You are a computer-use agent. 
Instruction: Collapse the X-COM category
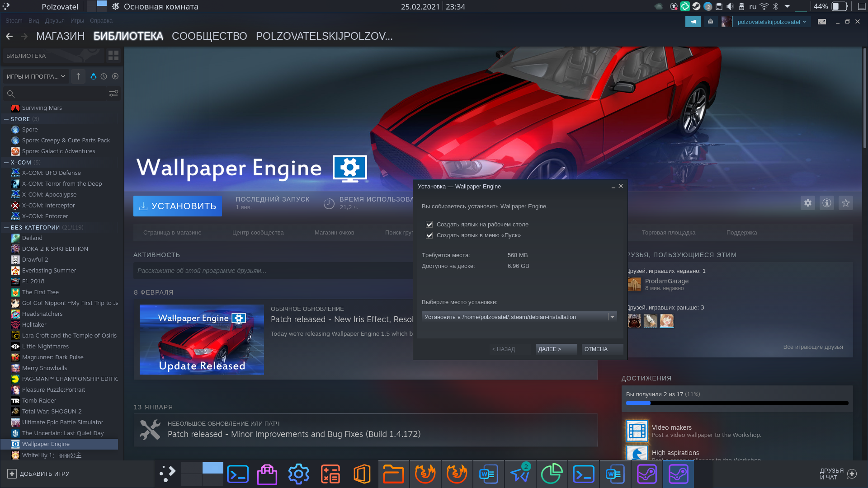[x=6, y=163]
